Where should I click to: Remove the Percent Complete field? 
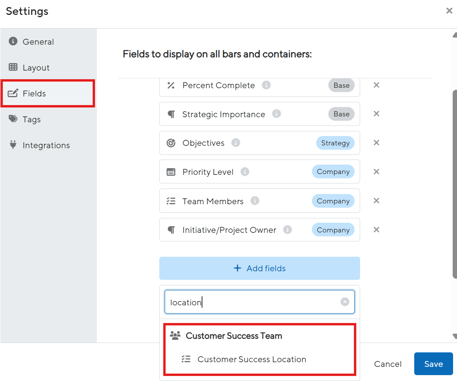point(376,85)
